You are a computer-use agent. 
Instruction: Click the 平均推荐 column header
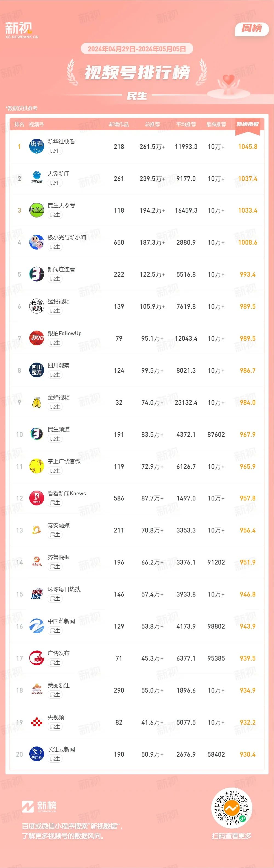coord(186,124)
